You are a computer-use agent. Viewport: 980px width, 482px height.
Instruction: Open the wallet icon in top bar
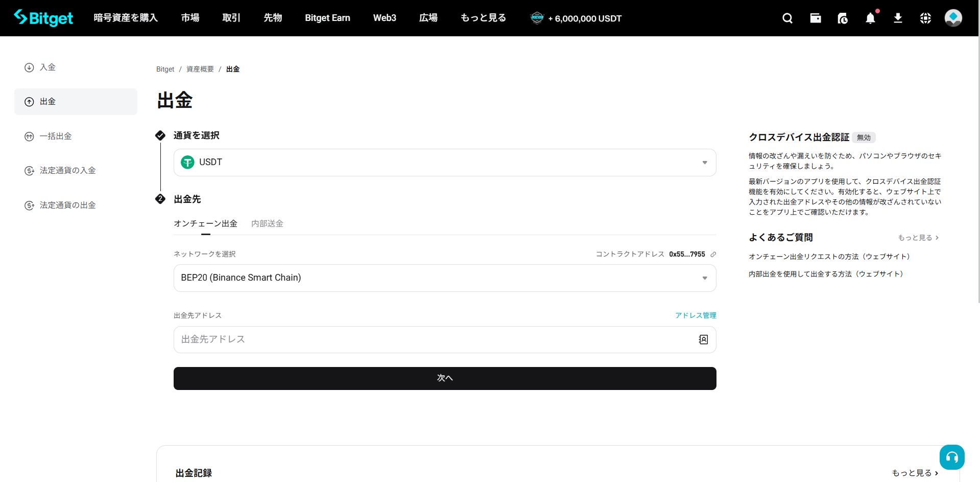[815, 18]
